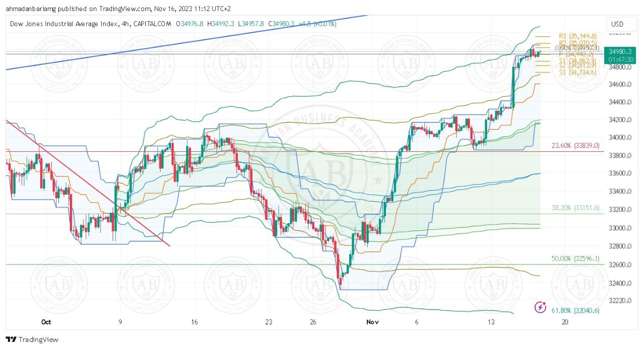Click the 26 date label on time axis
This screenshot has width=644, height=349.
313,322
